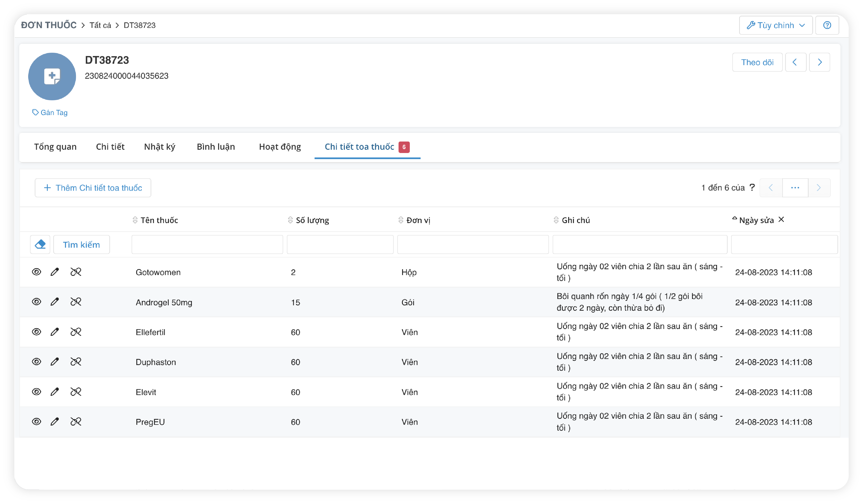Open the help question mark icon
This screenshot has width=863, height=504.
coord(827,25)
